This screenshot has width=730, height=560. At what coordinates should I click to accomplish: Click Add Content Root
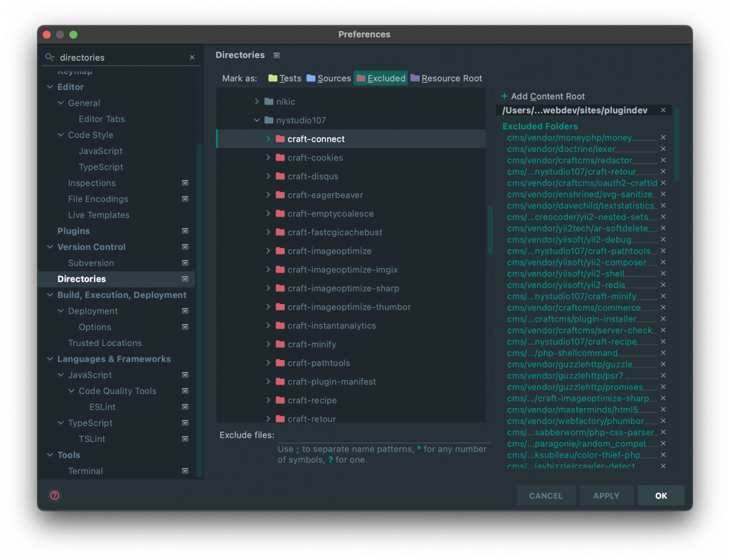[543, 96]
